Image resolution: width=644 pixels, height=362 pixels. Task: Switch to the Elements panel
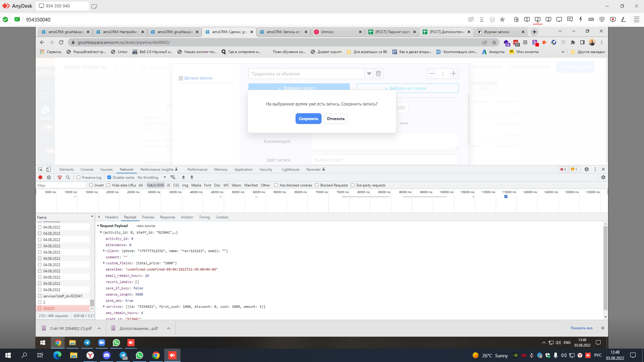[66, 169]
